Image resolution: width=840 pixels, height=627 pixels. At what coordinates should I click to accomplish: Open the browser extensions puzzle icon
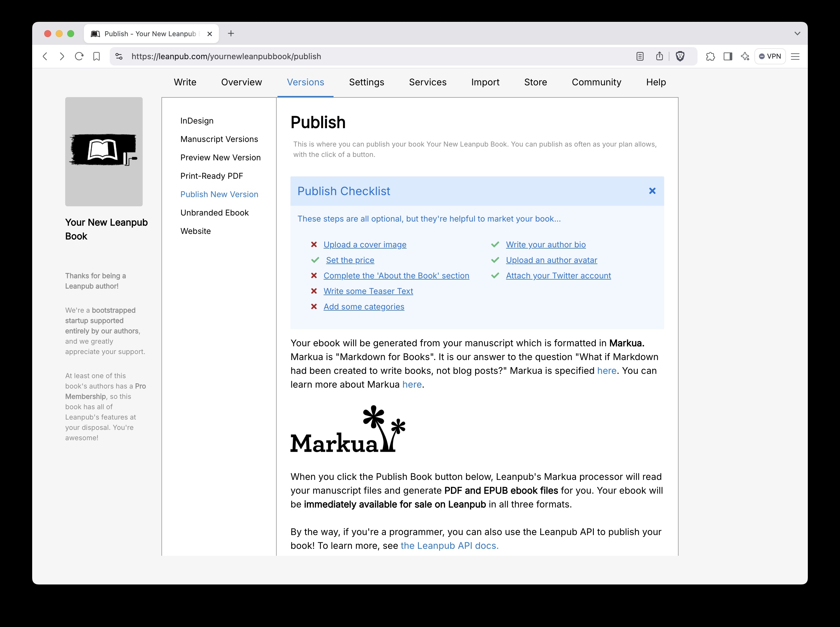point(710,57)
